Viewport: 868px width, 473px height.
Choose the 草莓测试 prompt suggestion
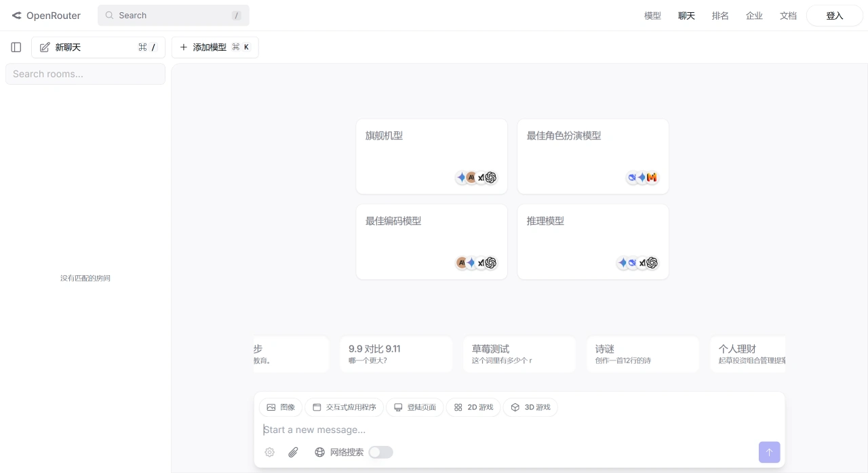pyautogui.click(x=519, y=354)
